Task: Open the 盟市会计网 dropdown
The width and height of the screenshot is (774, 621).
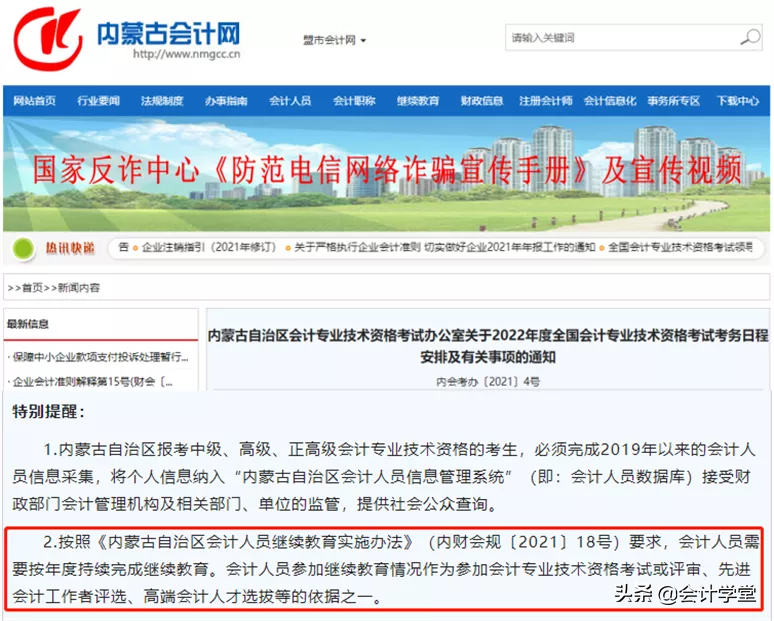Action: (x=334, y=40)
